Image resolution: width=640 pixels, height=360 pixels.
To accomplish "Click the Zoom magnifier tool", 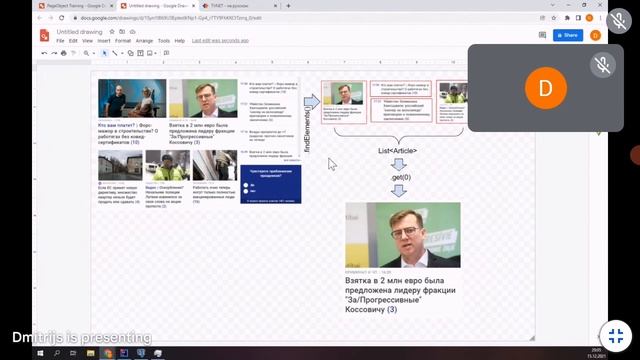I will (x=86, y=53).
